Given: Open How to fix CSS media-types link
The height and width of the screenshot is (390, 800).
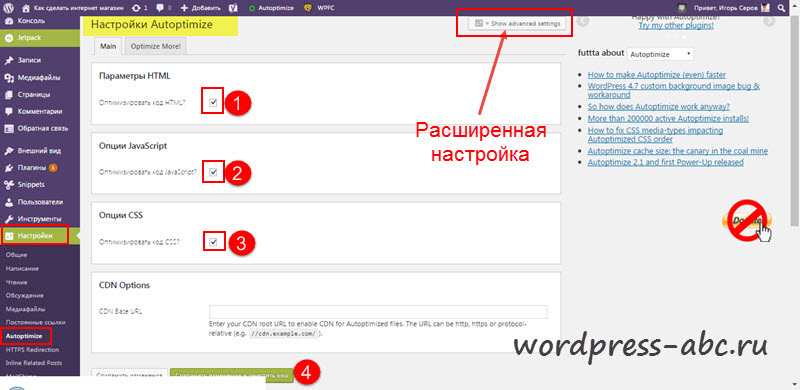Looking at the screenshot, I should [655, 135].
